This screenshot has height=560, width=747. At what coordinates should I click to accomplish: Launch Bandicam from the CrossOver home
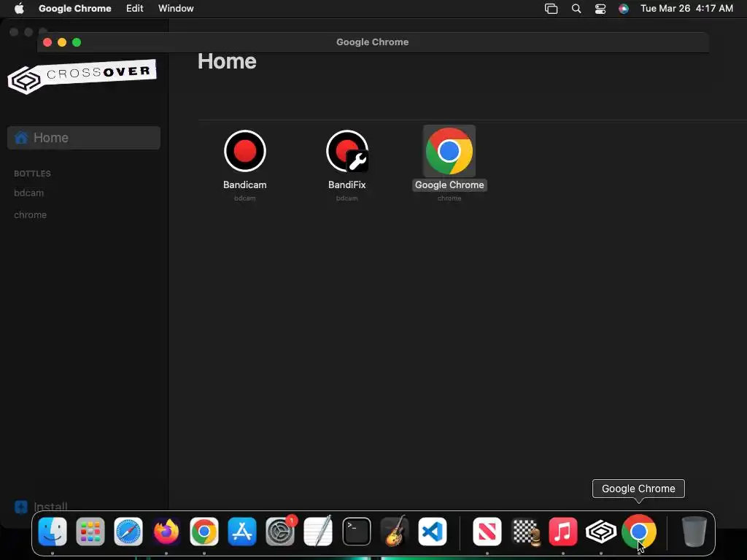coord(245,151)
